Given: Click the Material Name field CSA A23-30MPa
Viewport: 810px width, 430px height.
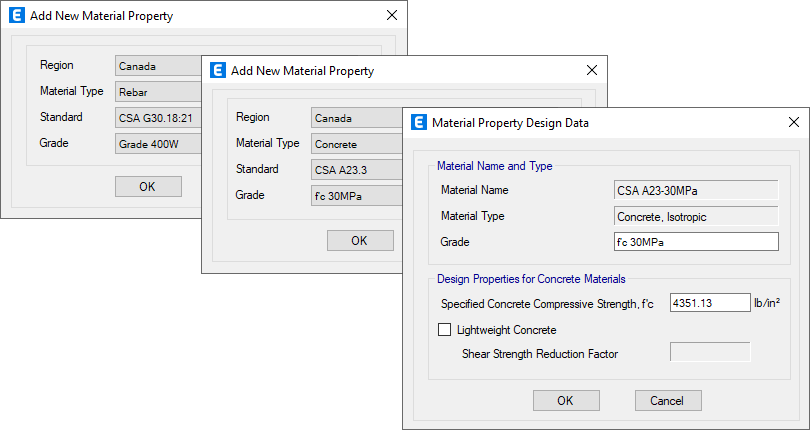Looking at the screenshot, I should click(696, 190).
